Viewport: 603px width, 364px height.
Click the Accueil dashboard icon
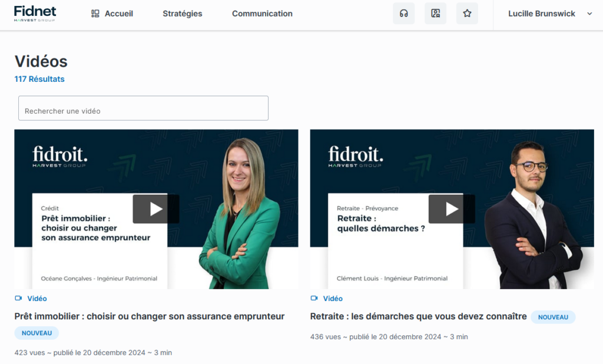pyautogui.click(x=95, y=14)
